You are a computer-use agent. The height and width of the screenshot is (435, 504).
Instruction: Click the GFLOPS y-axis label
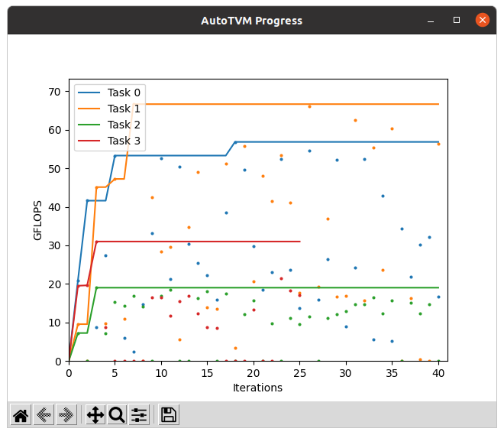pyautogui.click(x=37, y=220)
